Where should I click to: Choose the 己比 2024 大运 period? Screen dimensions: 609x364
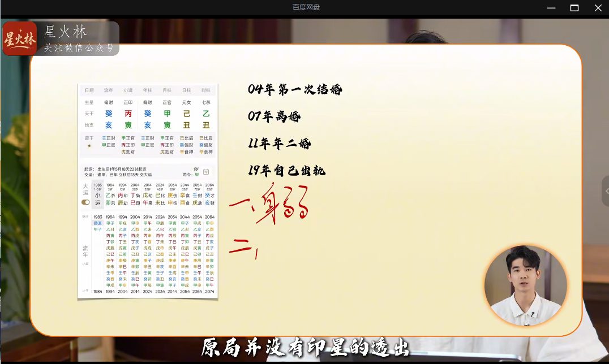tap(160, 194)
